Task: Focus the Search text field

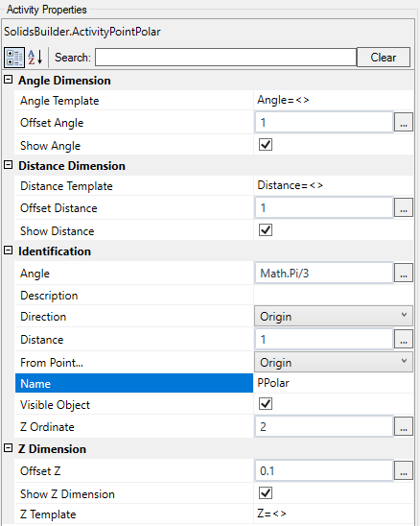Action: coord(225,58)
